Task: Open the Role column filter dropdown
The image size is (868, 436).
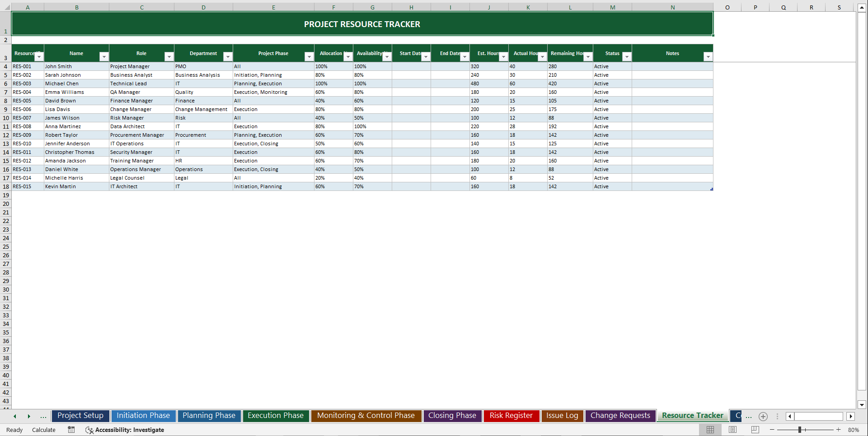Action: [x=169, y=57]
